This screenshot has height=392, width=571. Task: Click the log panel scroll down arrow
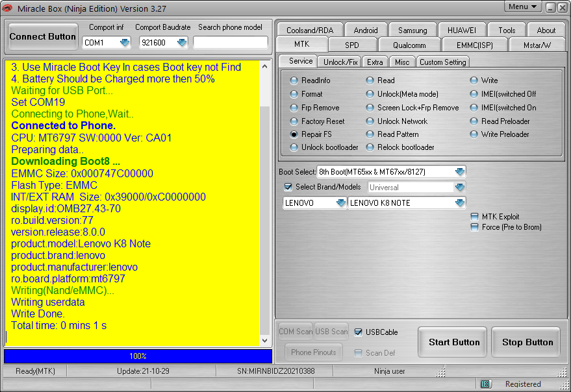(265, 341)
